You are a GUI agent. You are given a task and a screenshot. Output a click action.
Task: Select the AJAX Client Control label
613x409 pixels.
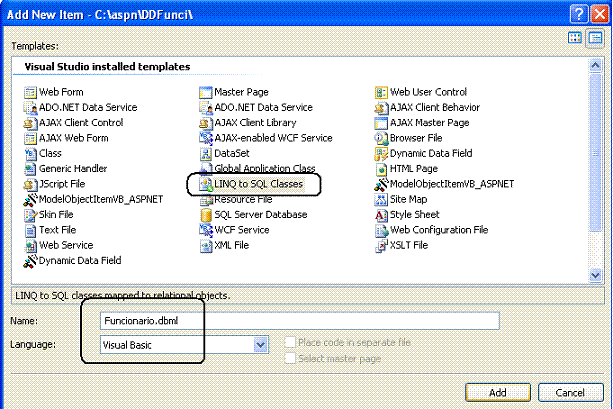[81, 123]
